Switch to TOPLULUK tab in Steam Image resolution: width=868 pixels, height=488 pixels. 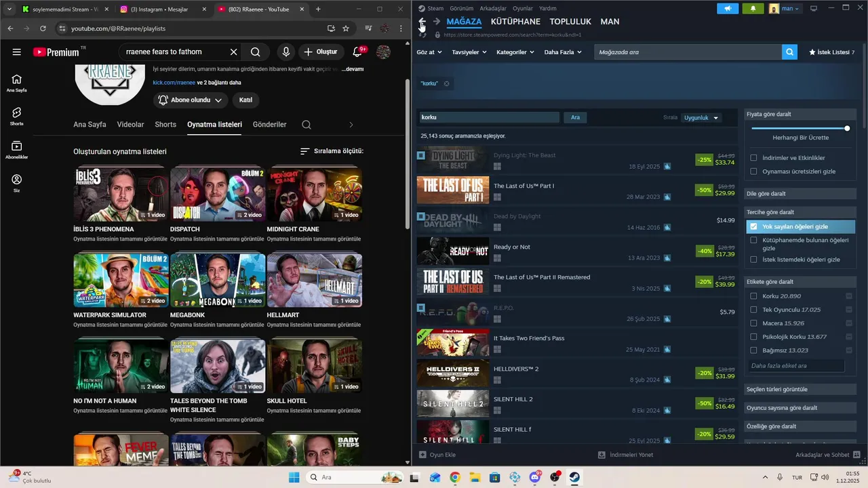pyautogui.click(x=570, y=22)
